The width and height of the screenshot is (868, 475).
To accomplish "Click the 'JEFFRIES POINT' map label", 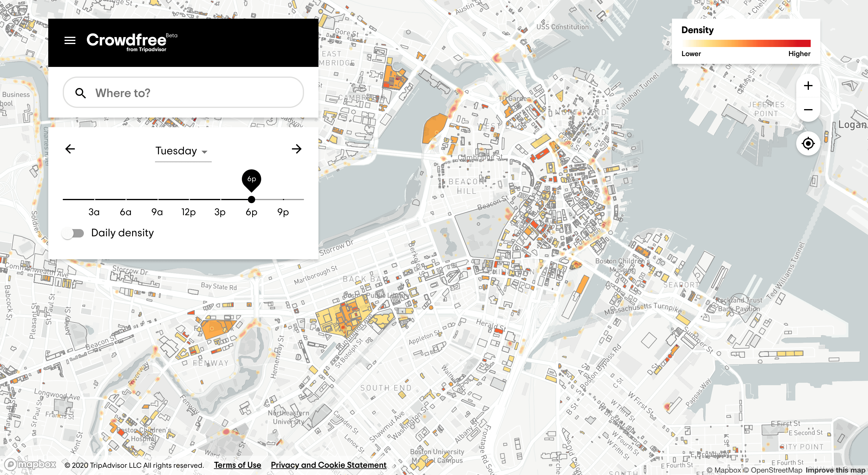I will [766, 109].
